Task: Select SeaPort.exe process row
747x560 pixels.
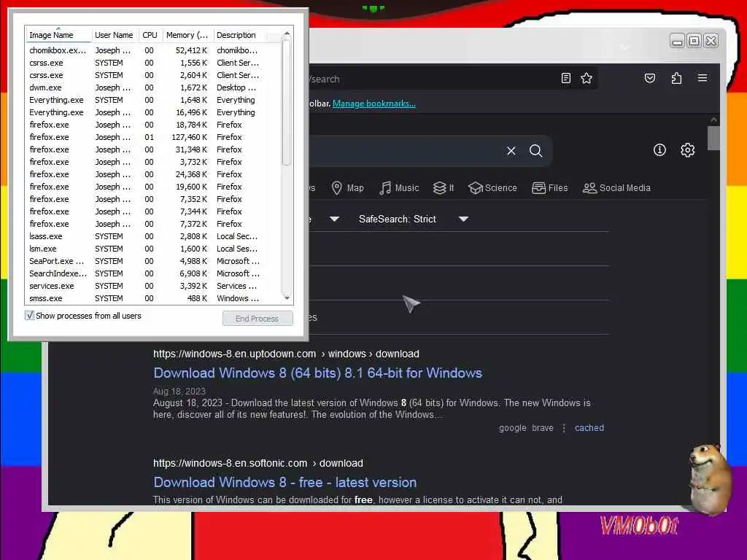Action: point(152,261)
